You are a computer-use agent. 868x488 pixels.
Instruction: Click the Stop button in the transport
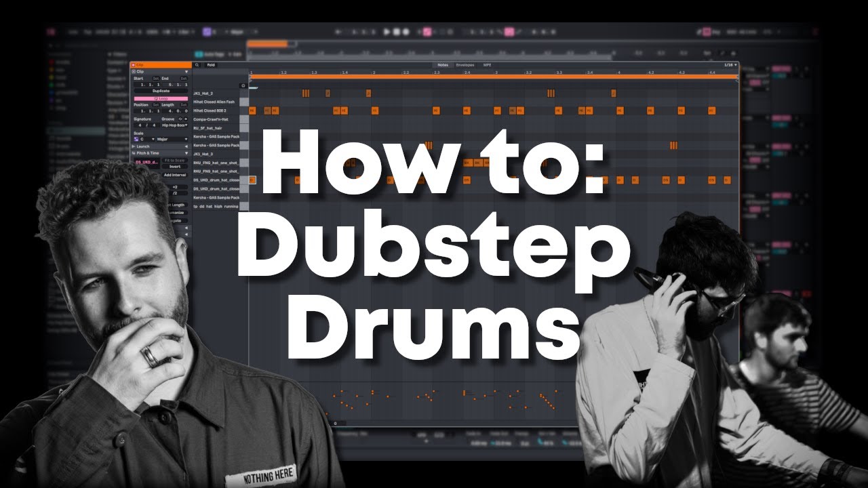(397, 30)
